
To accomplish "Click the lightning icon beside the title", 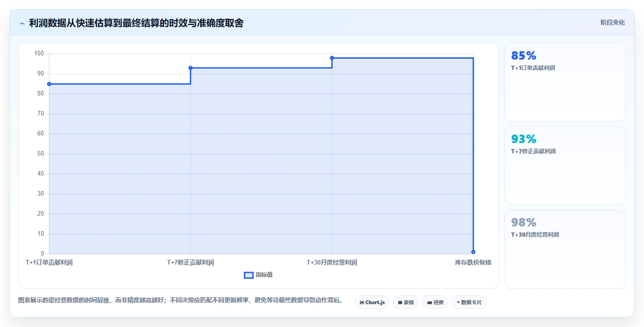I will pyautogui.click(x=22, y=23).
